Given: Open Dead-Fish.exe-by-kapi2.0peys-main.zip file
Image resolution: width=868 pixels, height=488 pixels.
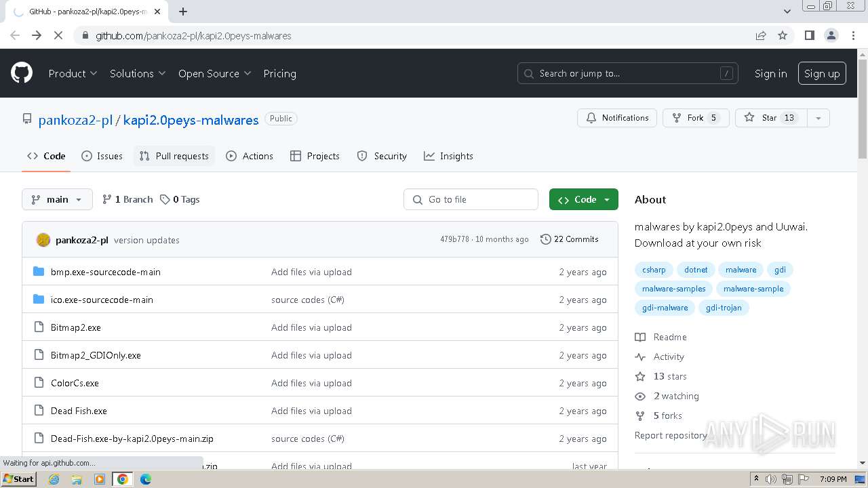Looking at the screenshot, I should click(x=132, y=439).
